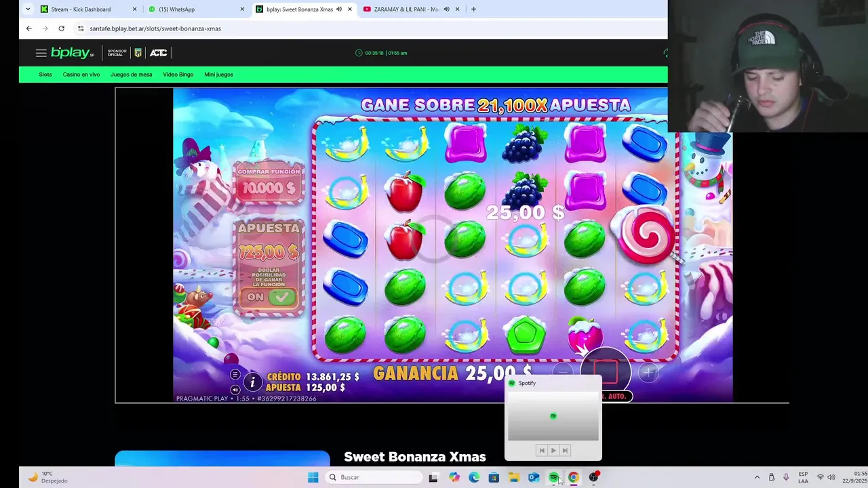The image size is (868, 488).
Task: Open File Explorer from the taskbar
Action: 513,477
